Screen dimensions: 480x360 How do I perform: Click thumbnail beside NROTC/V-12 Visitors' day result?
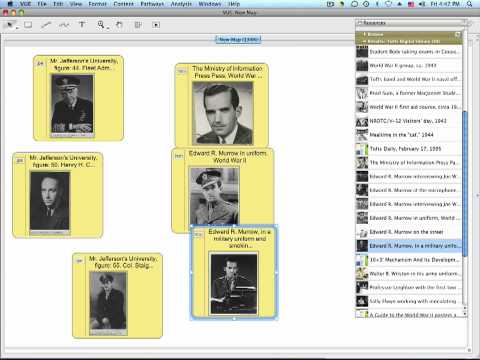coord(362,121)
